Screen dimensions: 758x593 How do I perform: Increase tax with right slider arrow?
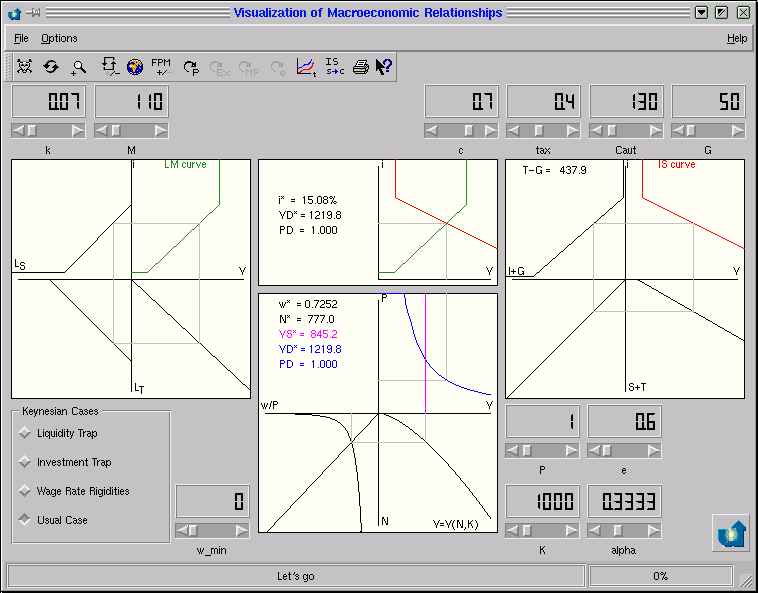click(573, 130)
